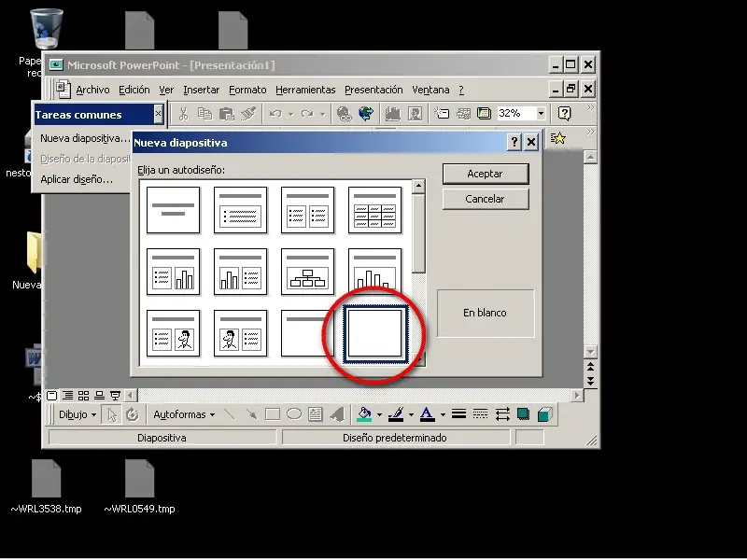747x560 pixels.
Task: Click the Arrow Style icon
Action: pyautogui.click(x=502, y=414)
